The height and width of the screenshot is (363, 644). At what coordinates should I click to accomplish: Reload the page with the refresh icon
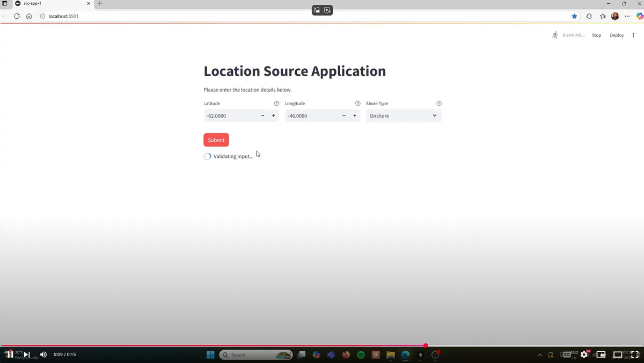17,16
